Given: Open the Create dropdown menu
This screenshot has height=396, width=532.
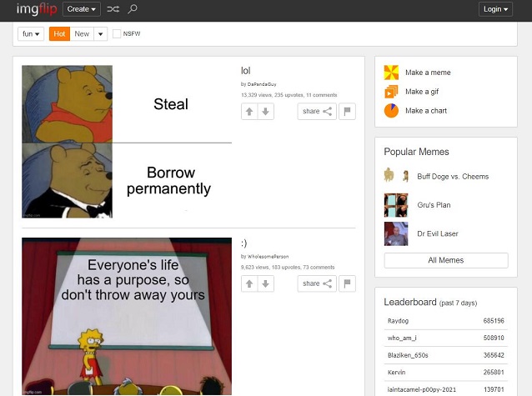Looking at the screenshot, I should [x=82, y=9].
